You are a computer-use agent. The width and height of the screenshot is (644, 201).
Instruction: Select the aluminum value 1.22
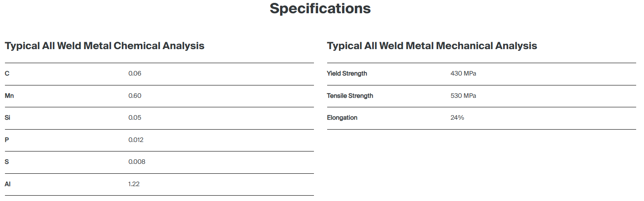[134, 184]
